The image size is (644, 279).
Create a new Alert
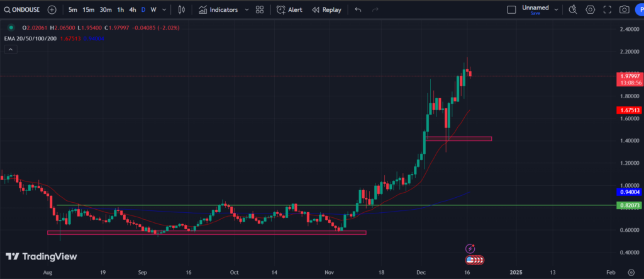289,10
